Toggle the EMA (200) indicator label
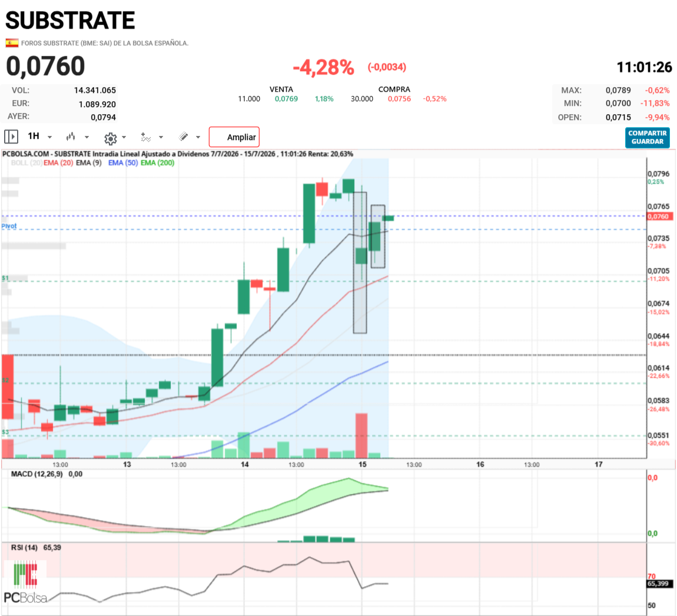The width and height of the screenshot is (677, 616). tap(158, 162)
